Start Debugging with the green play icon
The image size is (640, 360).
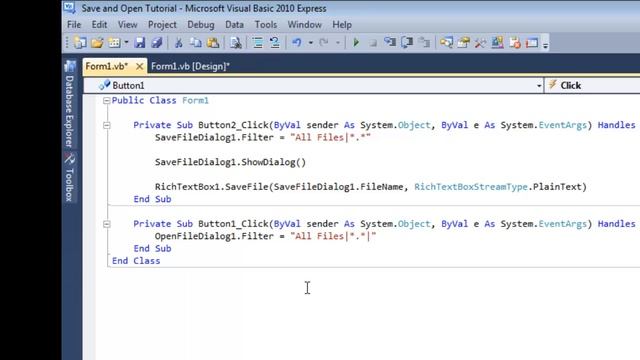(x=356, y=42)
